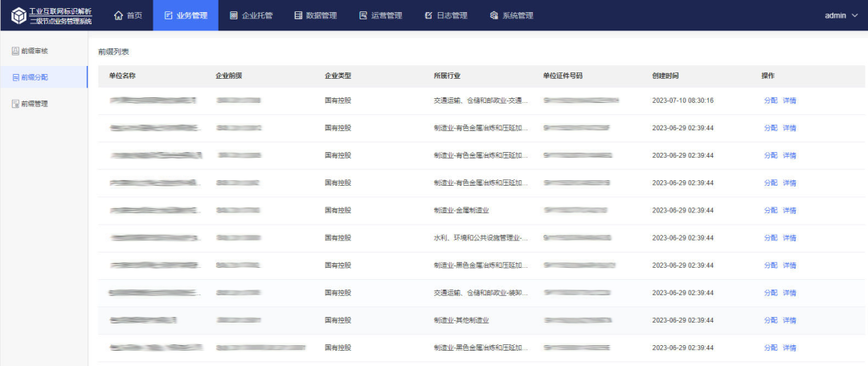Viewport: 868px width, 366px height.
Task: Click 分配 for the 制造业-其他制造业 row
Action: (771, 321)
